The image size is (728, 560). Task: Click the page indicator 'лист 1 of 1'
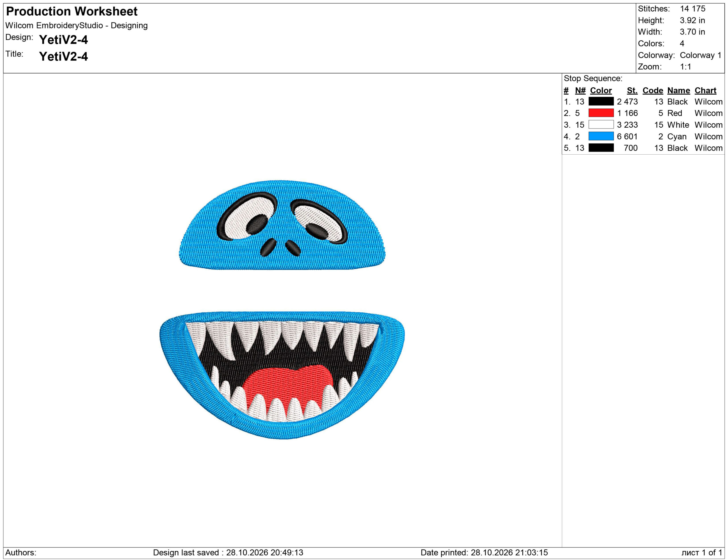pyautogui.click(x=702, y=553)
